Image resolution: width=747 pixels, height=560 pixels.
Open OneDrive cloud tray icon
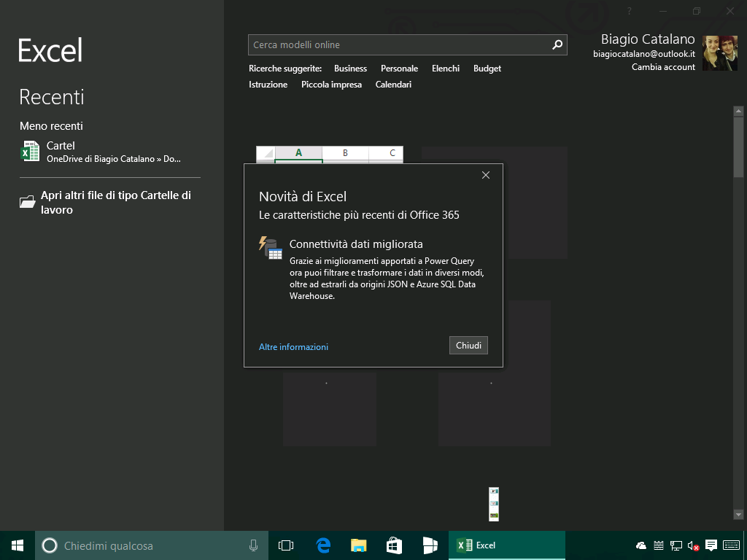(x=641, y=545)
